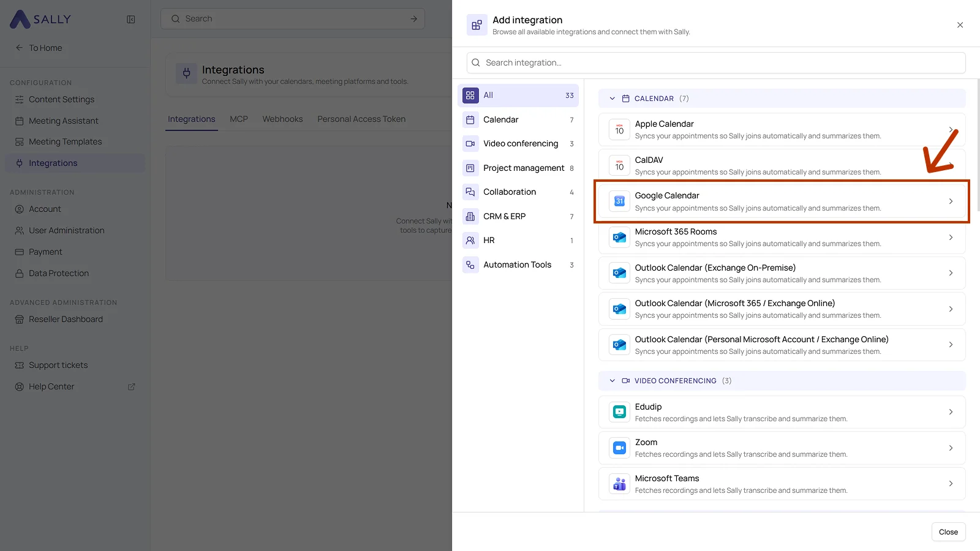The width and height of the screenshot is (980, 551).
Task: Click the Apple Calendar icon
Action: point(619,129)
